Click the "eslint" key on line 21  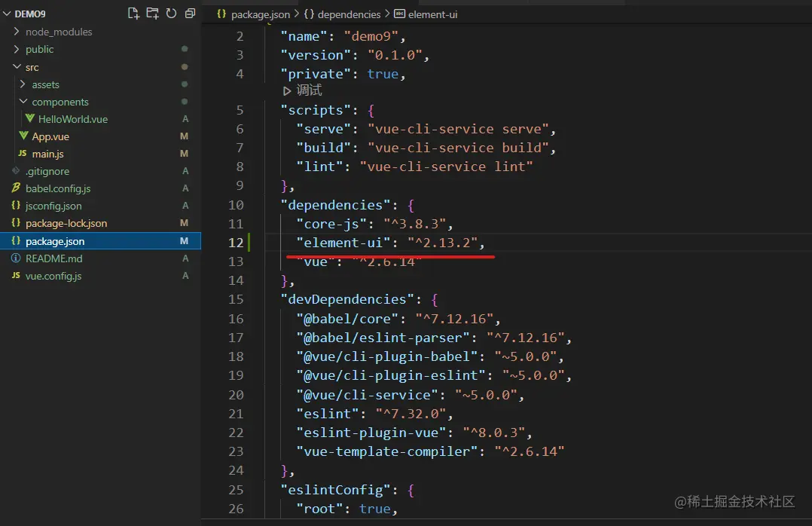pos(327,414)
